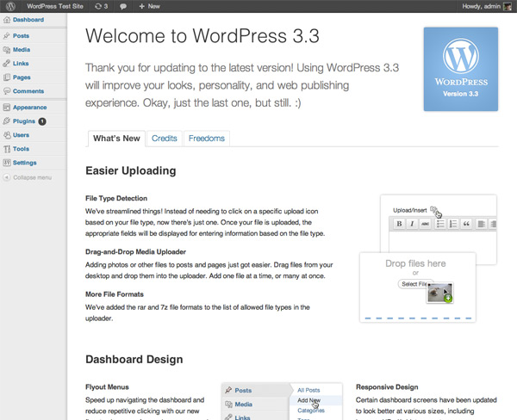Click the numbered list icon in illustration
The image size is (517, 420).
tap(453, 224)
